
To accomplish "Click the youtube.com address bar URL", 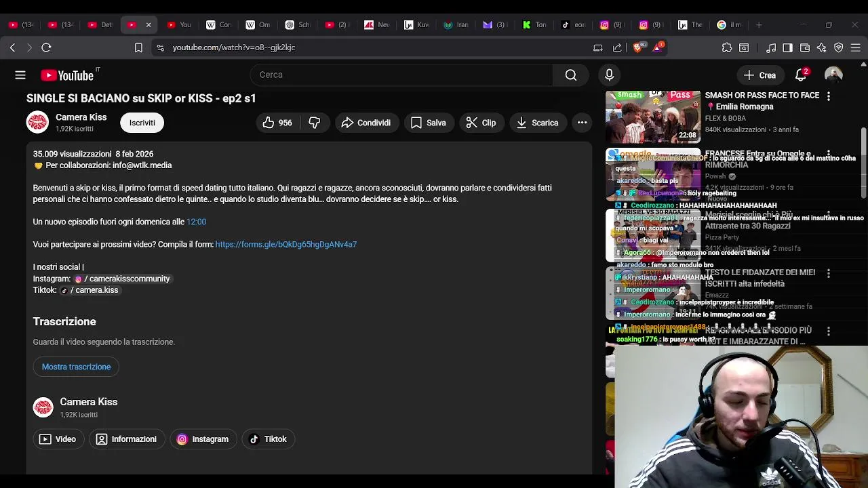I will pos(234,47).
